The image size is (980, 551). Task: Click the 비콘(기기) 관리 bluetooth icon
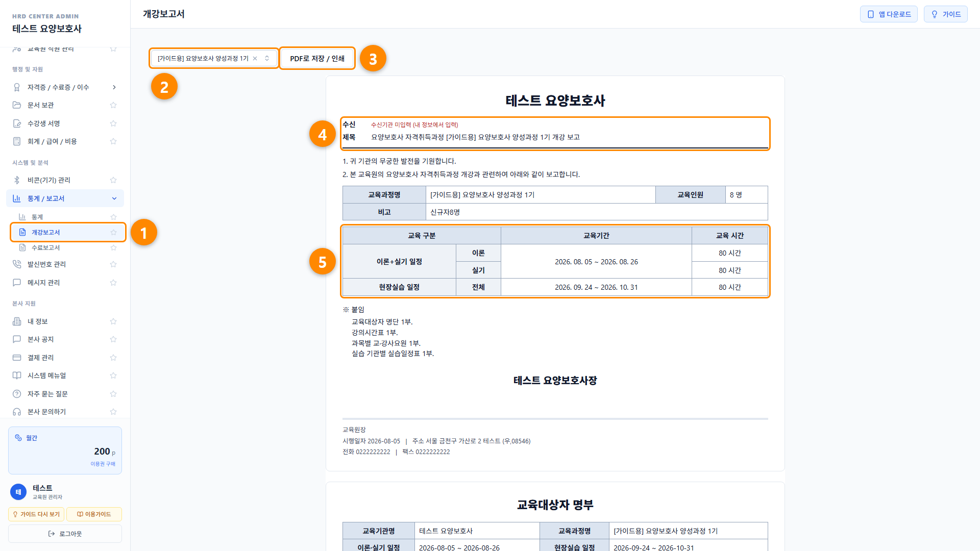[x=17, y=180]
